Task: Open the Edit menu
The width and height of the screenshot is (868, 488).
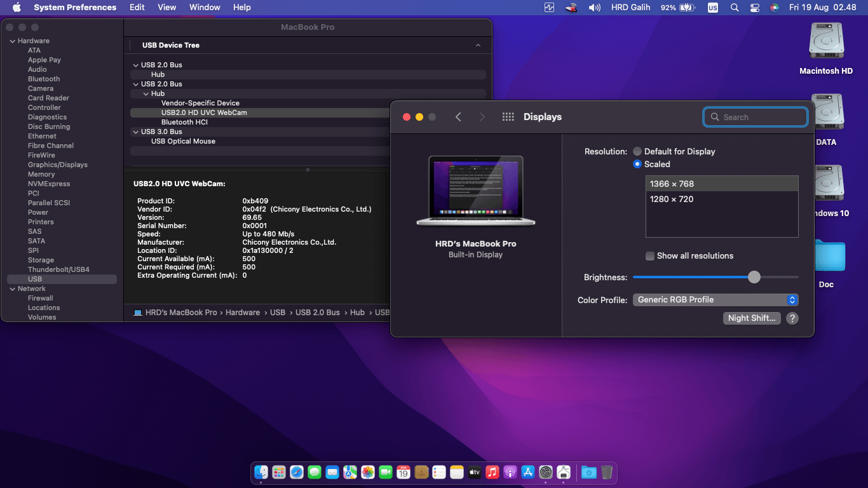Action: [x=137, y=8]
